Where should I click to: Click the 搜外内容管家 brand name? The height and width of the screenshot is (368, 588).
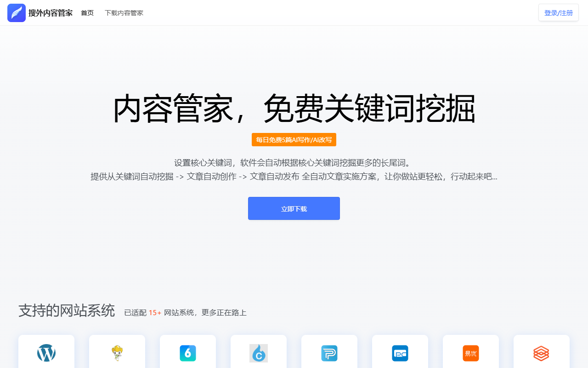(x=51, y=13)
